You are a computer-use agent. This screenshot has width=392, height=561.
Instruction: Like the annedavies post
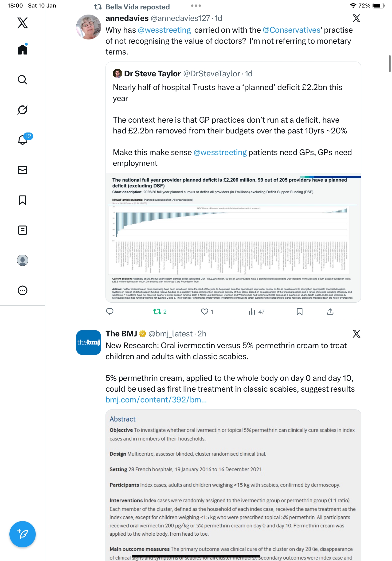204,312
